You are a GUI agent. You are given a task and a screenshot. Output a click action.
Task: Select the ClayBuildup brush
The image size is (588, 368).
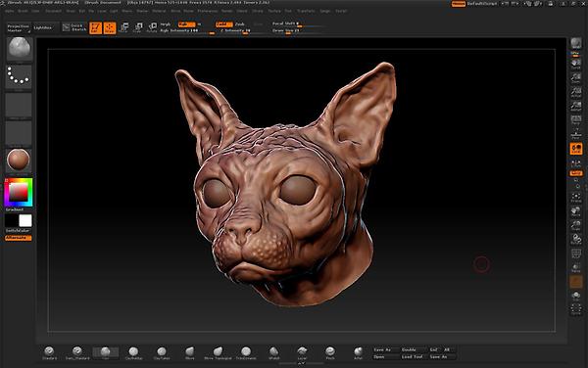[133, 352]
